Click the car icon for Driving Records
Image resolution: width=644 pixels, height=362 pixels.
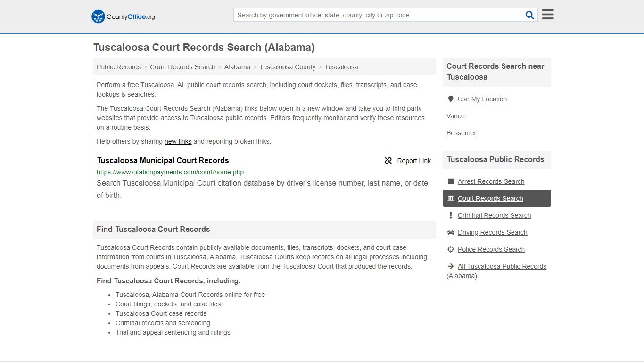pyautogui.click(x=451, y=232)
